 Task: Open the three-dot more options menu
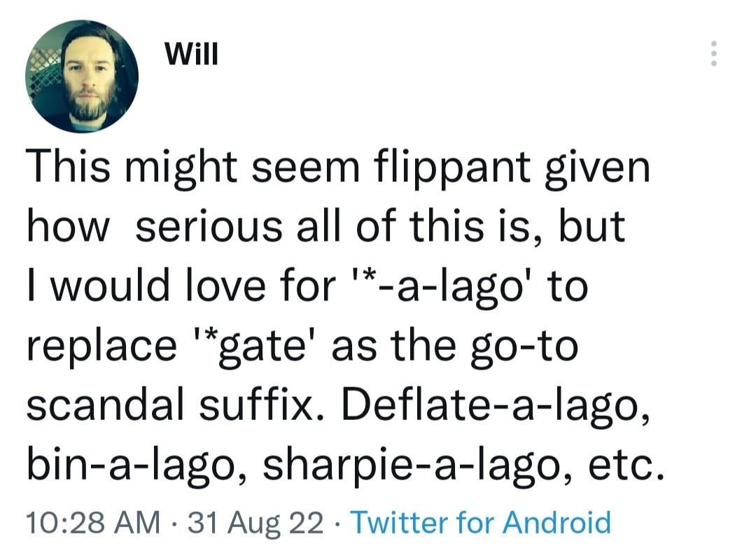click(x=713, y=54)
